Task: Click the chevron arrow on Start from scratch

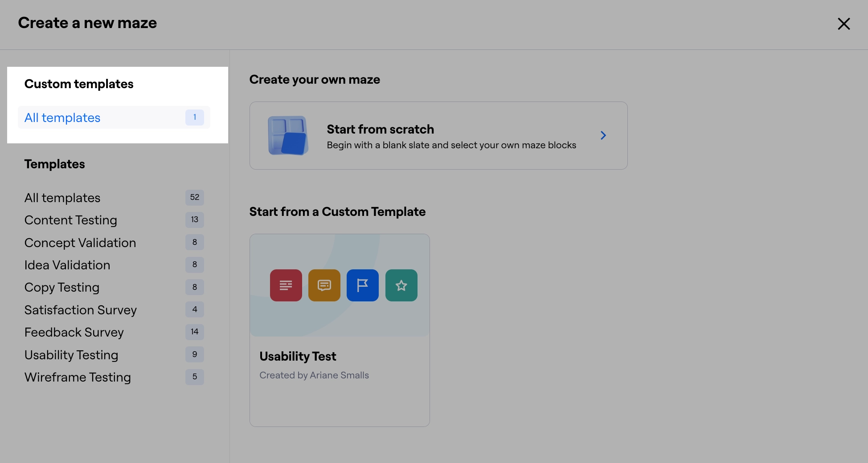Action: click(x=603, y=135)
